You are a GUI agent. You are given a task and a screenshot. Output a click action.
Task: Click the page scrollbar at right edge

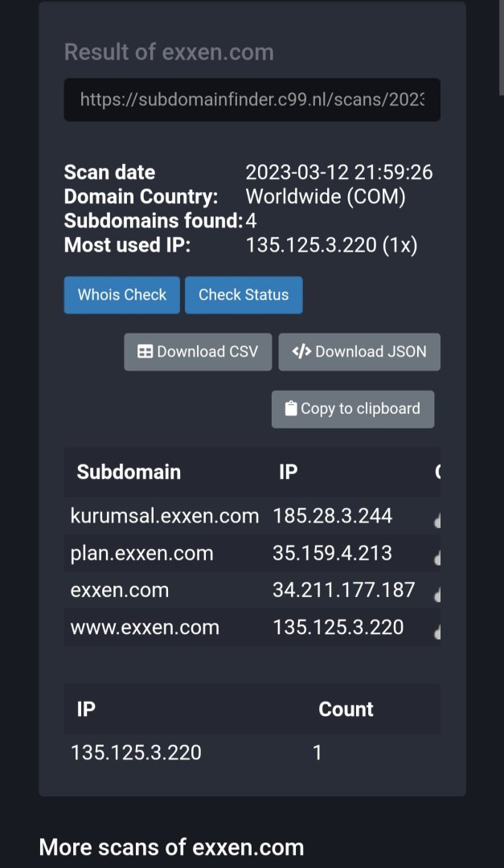coord(502,47)
